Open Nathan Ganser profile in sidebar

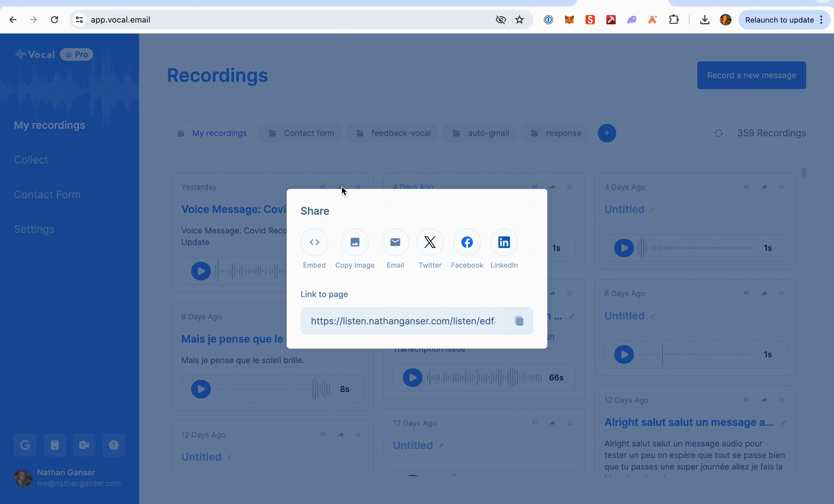(x=67, y=478)
